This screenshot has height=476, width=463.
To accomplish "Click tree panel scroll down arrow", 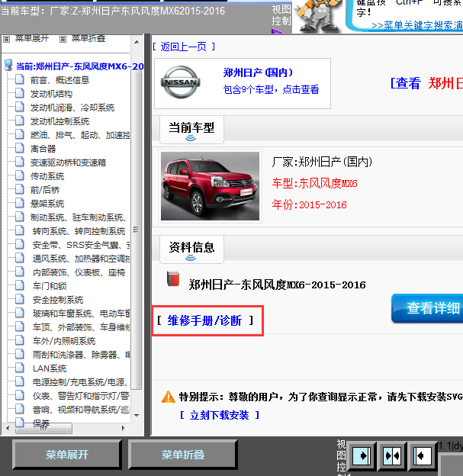I will [x=137, y=415].
